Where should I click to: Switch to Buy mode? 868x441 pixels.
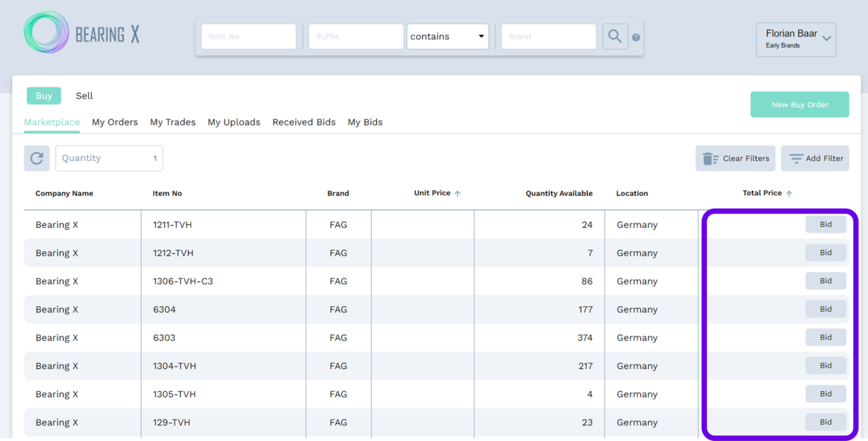44,96
